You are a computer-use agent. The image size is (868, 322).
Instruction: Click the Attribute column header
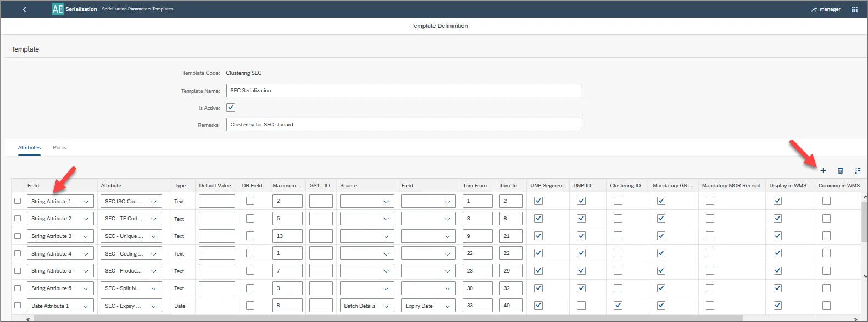(x=111, y=186)
